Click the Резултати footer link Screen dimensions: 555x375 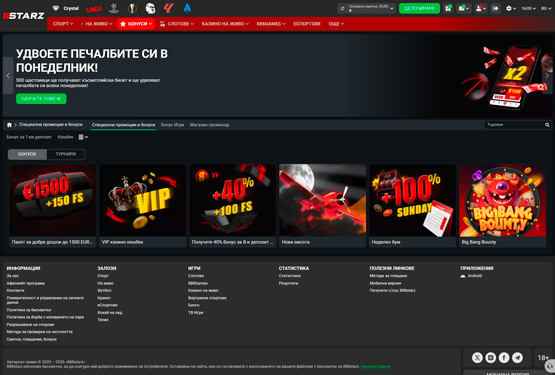(x=288, y=283)
